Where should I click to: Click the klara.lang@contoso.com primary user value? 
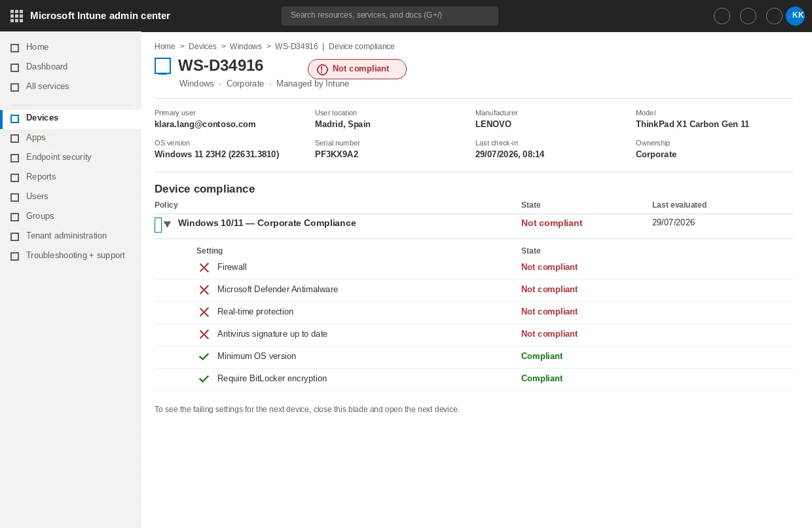(205, 124)
